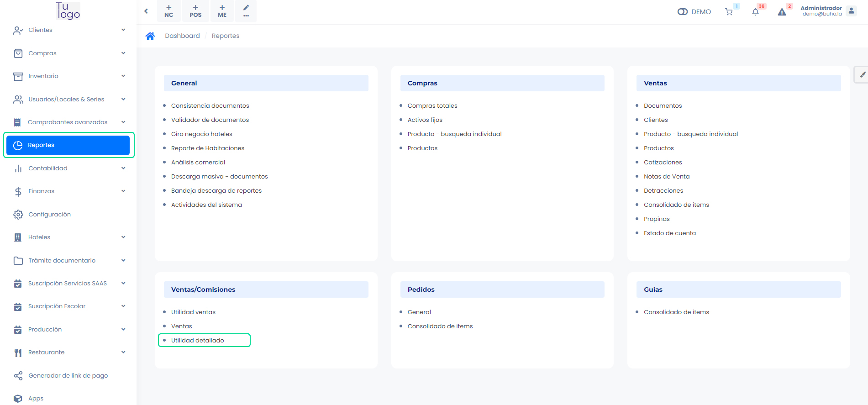The width and height of the screenshot is (868, 405).
Task: Click the NC quick-create button
Action: (169, 11)
